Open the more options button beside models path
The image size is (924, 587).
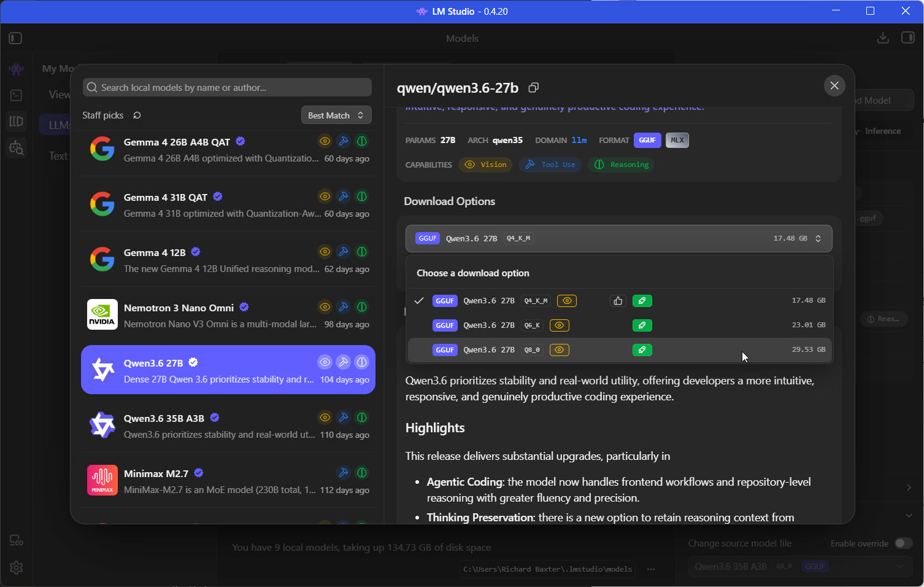pyautogui.click(x=651, y=569)
